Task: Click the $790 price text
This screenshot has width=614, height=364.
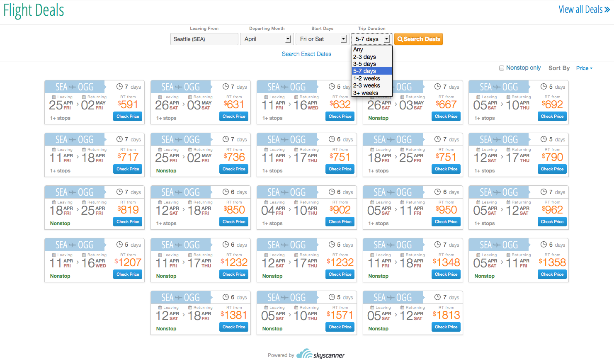Action: [x=552, y=157]
